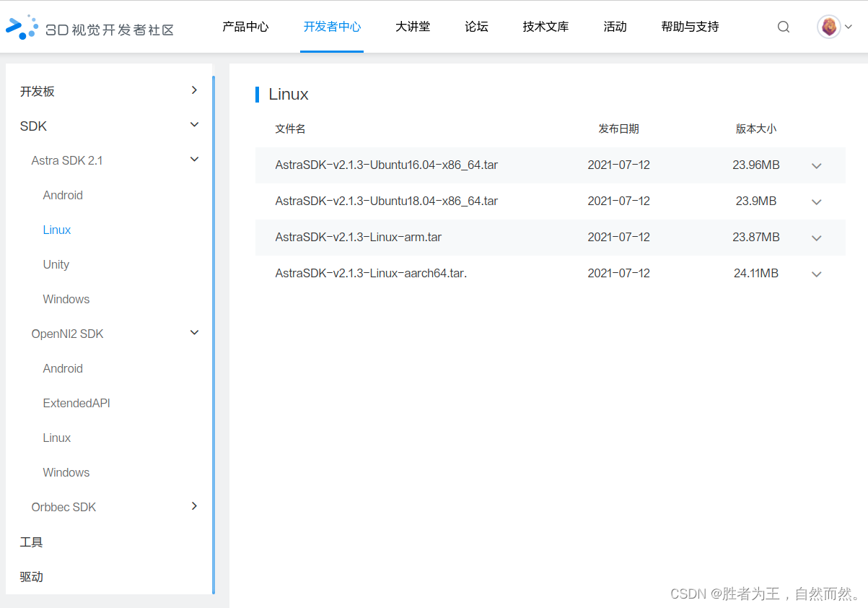The width and height of the screenshot is (868, 608).
Task: Open the 活动 nav item
Action: point(615,27)
